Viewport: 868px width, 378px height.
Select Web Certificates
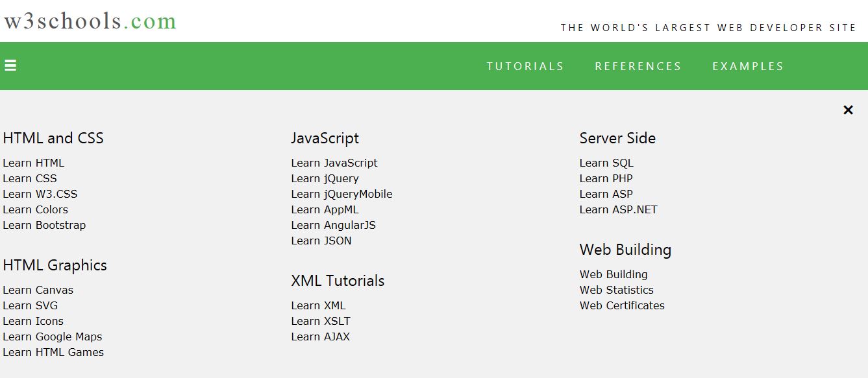(622, 305)
